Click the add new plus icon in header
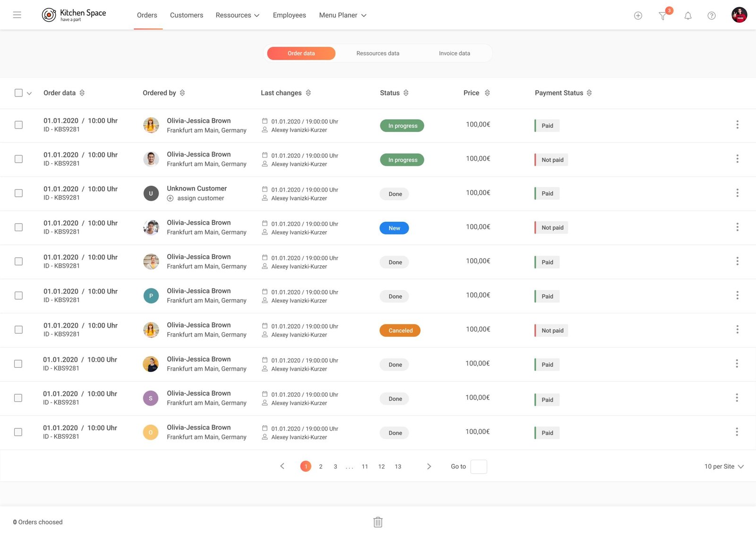 click(638, 16)
